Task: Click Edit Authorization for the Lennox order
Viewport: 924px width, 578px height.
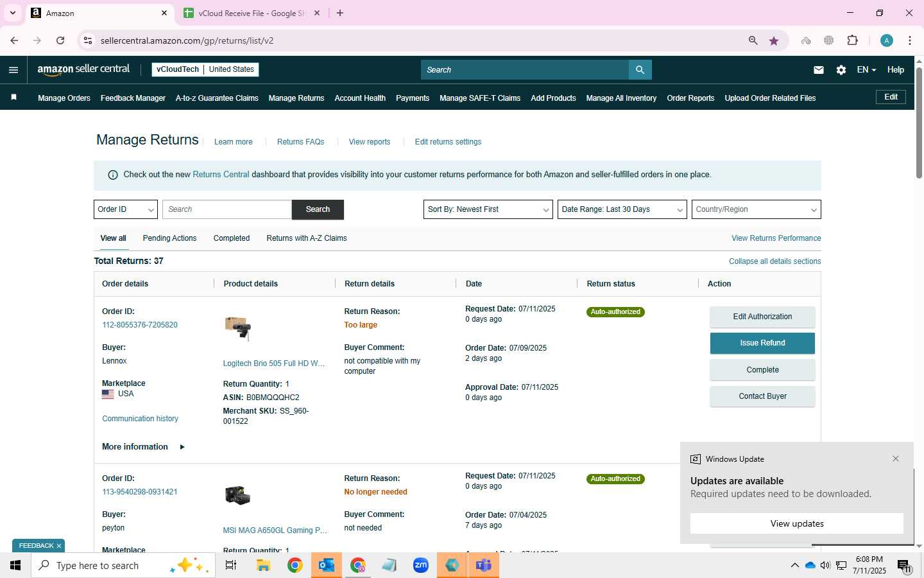Action: click(762, 317)
